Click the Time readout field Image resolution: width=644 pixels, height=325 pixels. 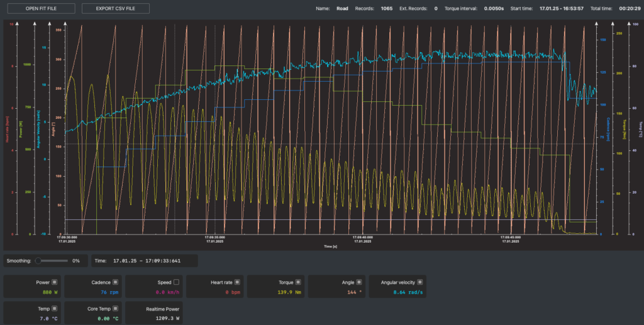pyautogui.click(x=145, y=260)
